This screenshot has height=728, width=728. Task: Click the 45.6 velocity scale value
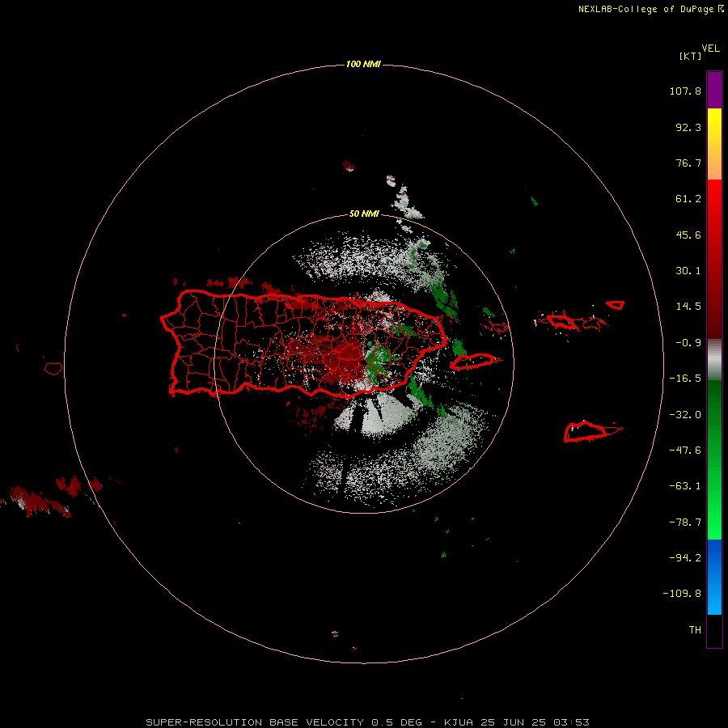pyautogui.click(x=688, y=235)
